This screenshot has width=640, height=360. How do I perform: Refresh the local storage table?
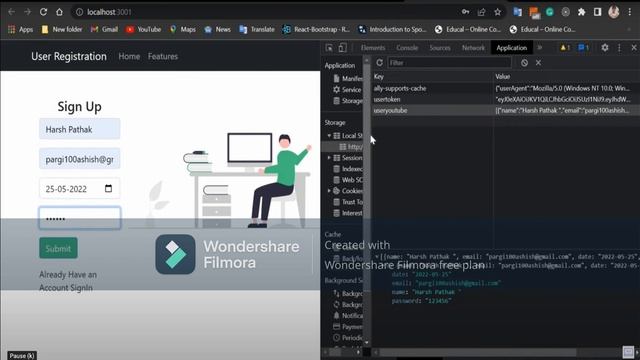coord(380,62)
